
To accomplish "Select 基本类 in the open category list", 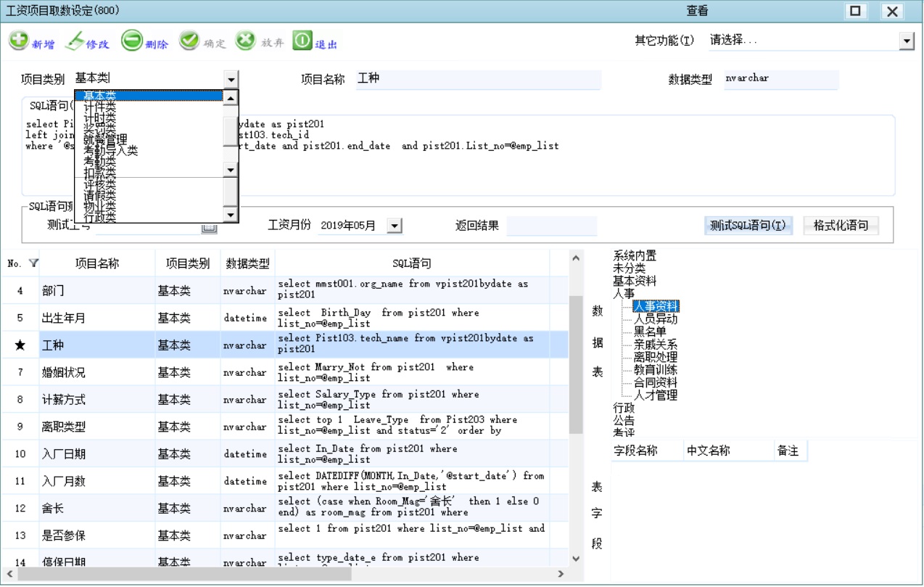I will point(149,95).
